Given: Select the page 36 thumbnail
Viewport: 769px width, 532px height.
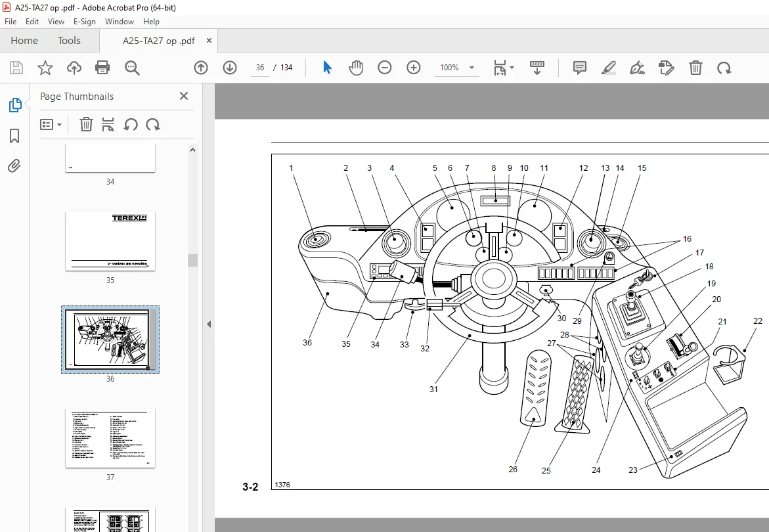Looking at the screenshot, I should click(110, 340).
